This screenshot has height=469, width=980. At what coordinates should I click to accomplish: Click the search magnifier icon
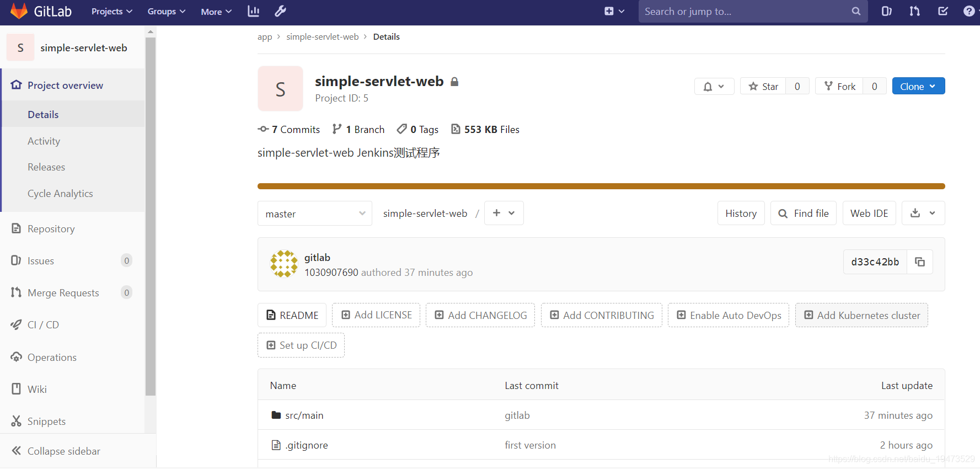(x=856, y=11)
